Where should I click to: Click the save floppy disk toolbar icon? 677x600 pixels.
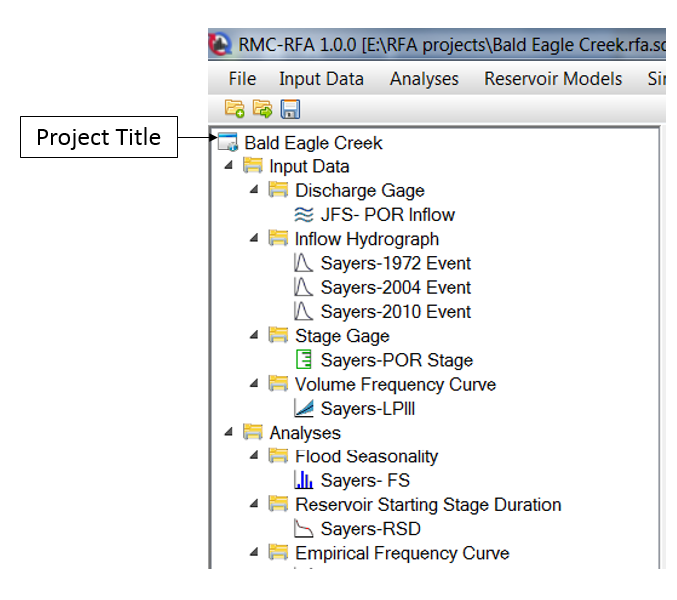pos(290,109)
